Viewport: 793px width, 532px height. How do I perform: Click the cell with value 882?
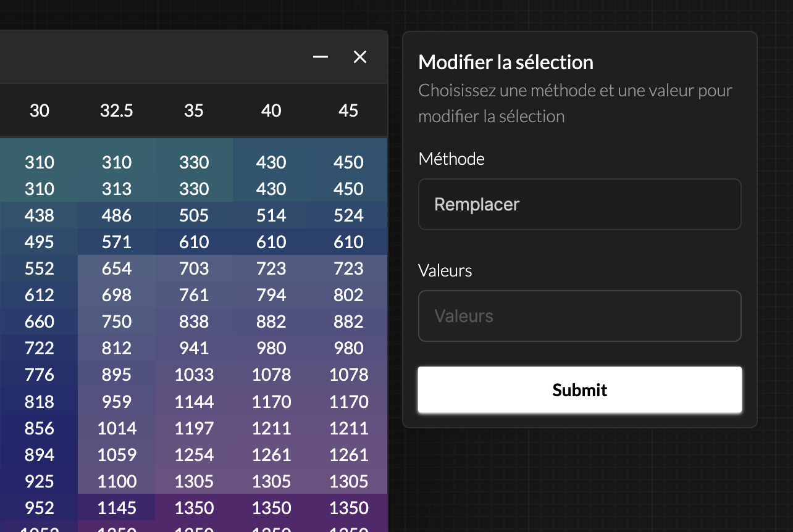click(271, 322)
